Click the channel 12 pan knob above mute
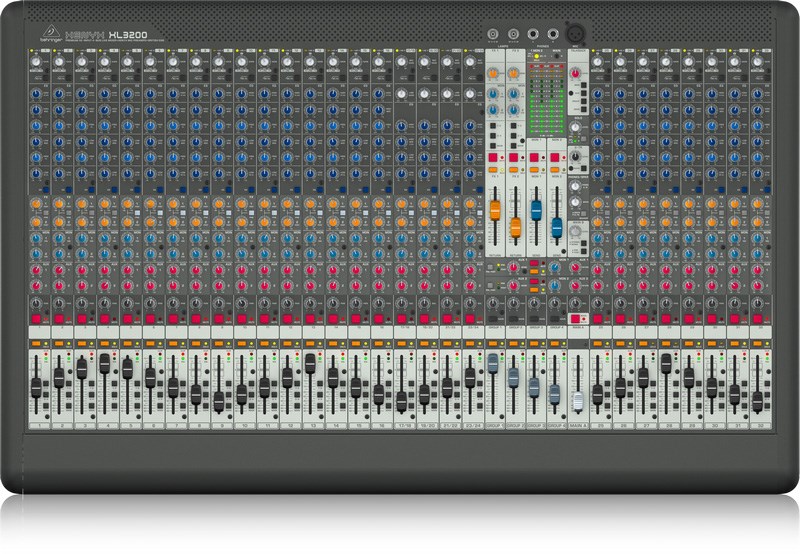The height and width of the screenshot is (554, 800). click(287, 304)
